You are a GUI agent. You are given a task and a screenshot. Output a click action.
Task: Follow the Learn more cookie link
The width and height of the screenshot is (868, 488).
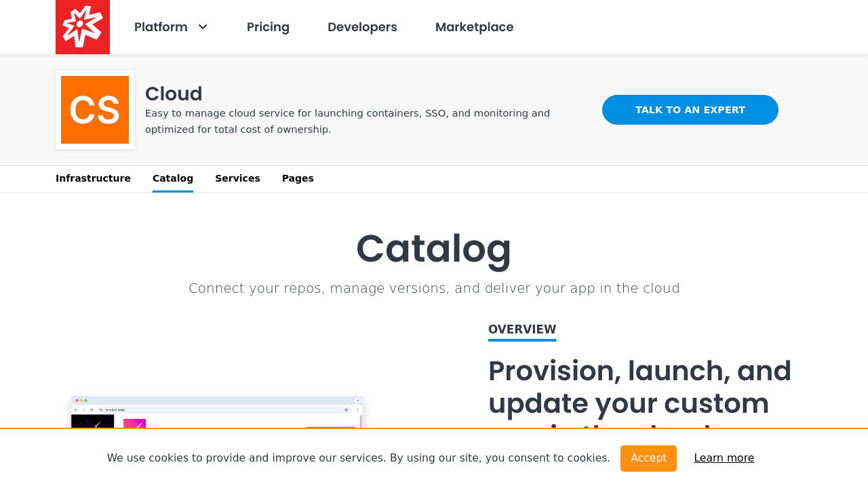click(724, 458)
